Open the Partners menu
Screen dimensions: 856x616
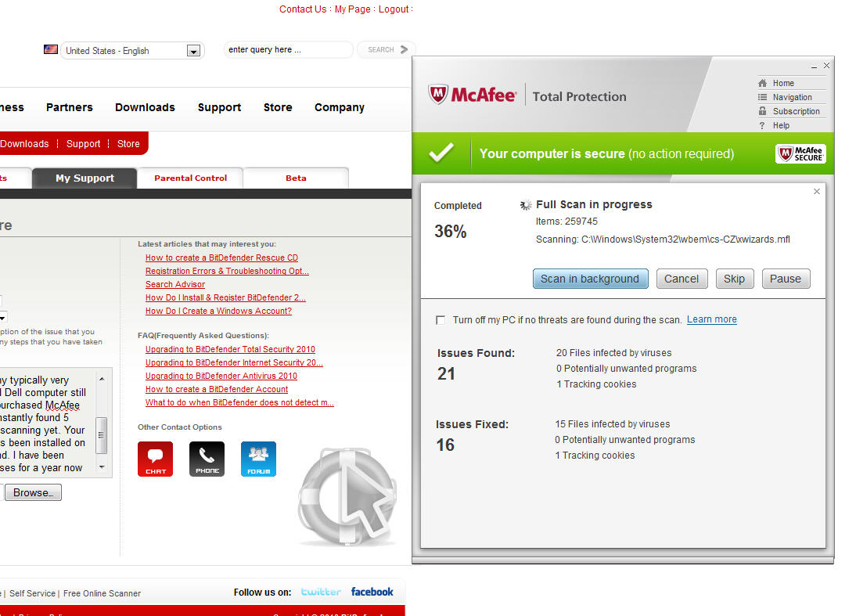point(70,107)
